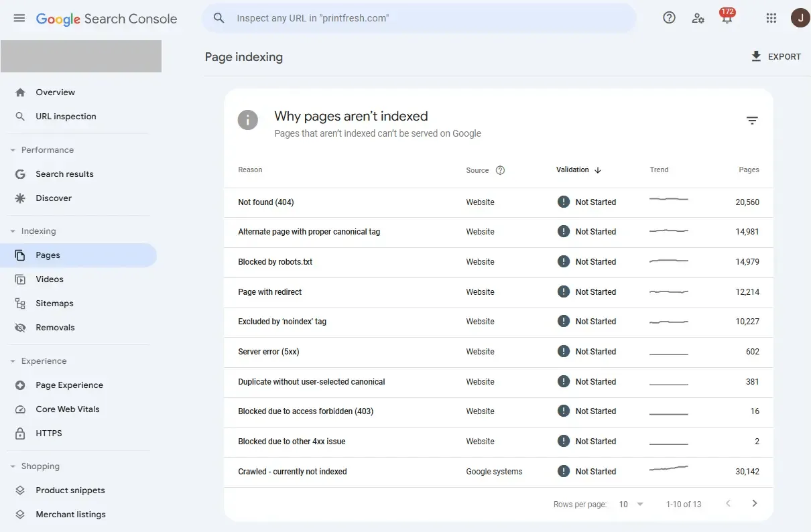
Task: Click the help question mark icon
Action: point(669,18)
